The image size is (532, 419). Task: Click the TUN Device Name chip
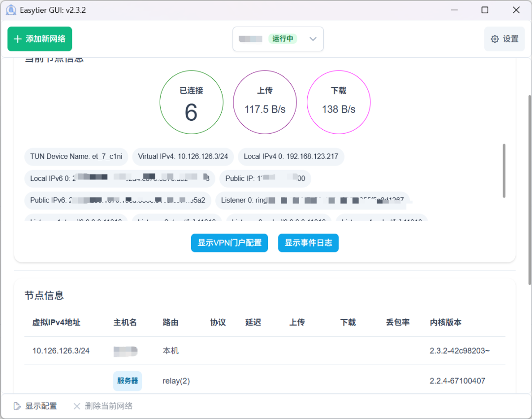click(76, 157)
